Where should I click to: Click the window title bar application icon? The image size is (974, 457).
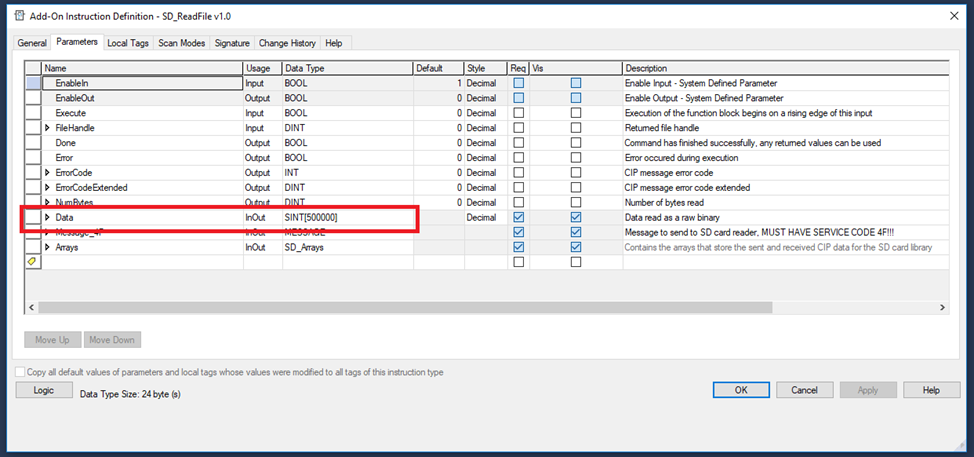(18, 16)
